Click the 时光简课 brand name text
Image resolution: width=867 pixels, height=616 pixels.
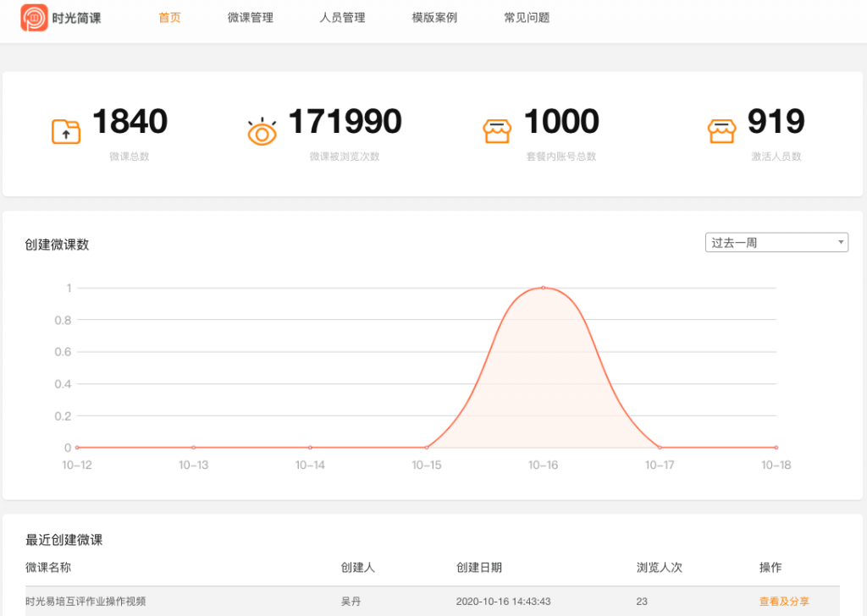76,18
